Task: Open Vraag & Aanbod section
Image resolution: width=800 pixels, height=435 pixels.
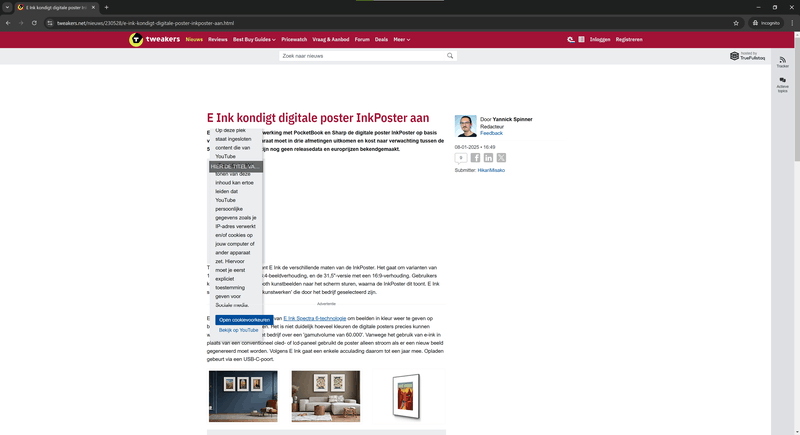Action: coord(331,39)
